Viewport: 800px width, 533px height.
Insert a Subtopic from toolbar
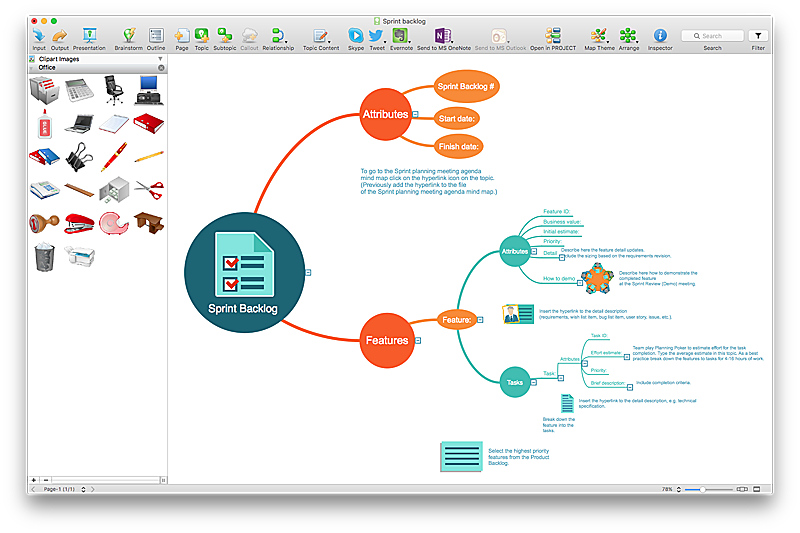point(225,36)
